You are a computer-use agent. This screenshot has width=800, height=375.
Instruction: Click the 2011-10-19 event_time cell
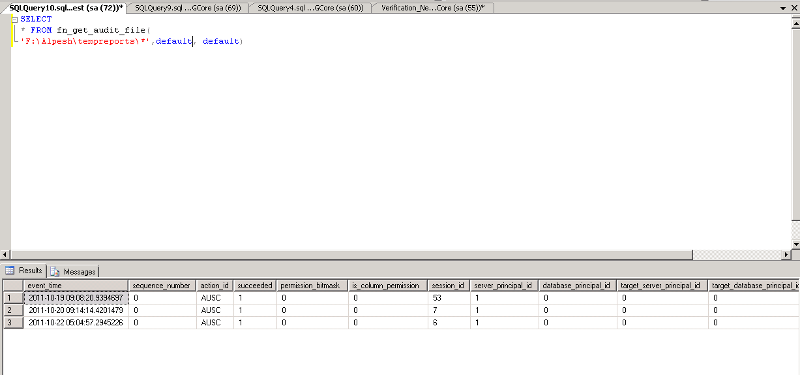[x=76, y=297]
